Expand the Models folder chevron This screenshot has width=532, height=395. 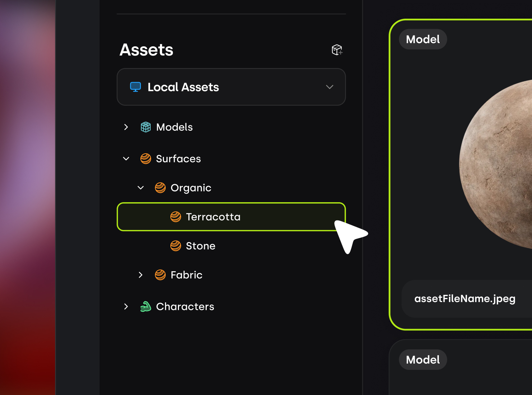126,127
